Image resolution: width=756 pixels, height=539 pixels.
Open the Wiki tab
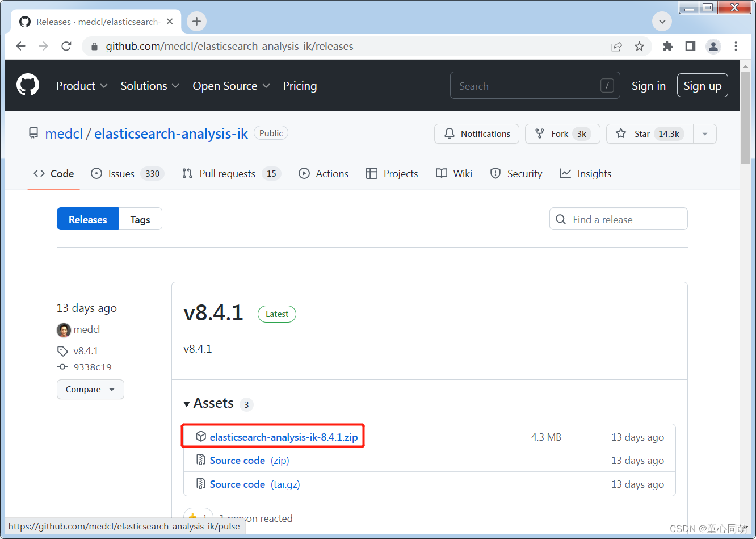[454, 174]
